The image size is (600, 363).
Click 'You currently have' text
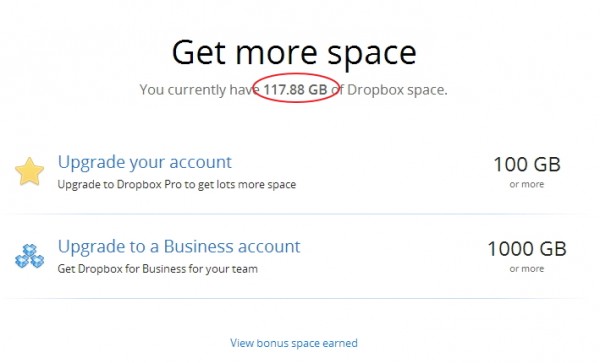click(200, 90)
